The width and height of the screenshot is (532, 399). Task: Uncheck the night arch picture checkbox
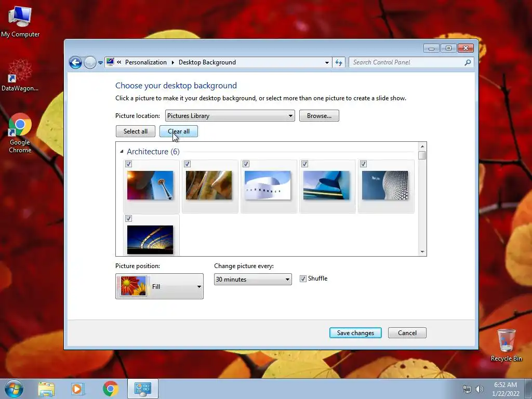[129, 219]
